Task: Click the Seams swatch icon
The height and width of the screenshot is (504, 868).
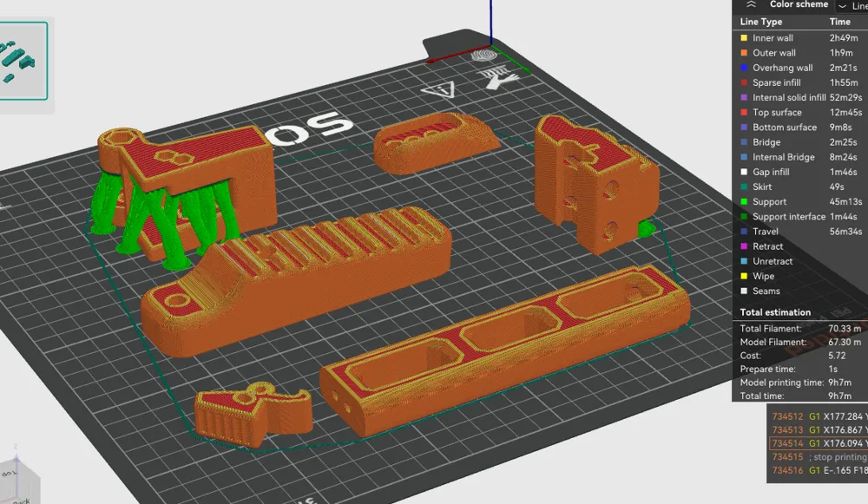Action: [743, 291]
